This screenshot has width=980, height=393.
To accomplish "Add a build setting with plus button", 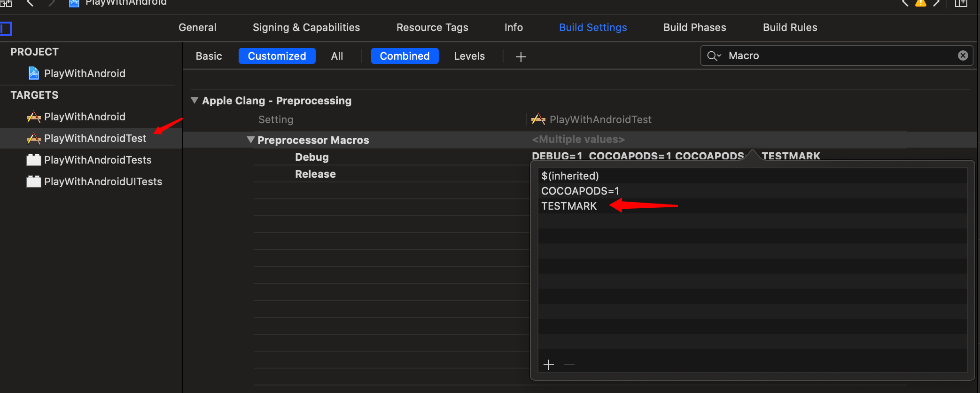I will click(521, 57).
